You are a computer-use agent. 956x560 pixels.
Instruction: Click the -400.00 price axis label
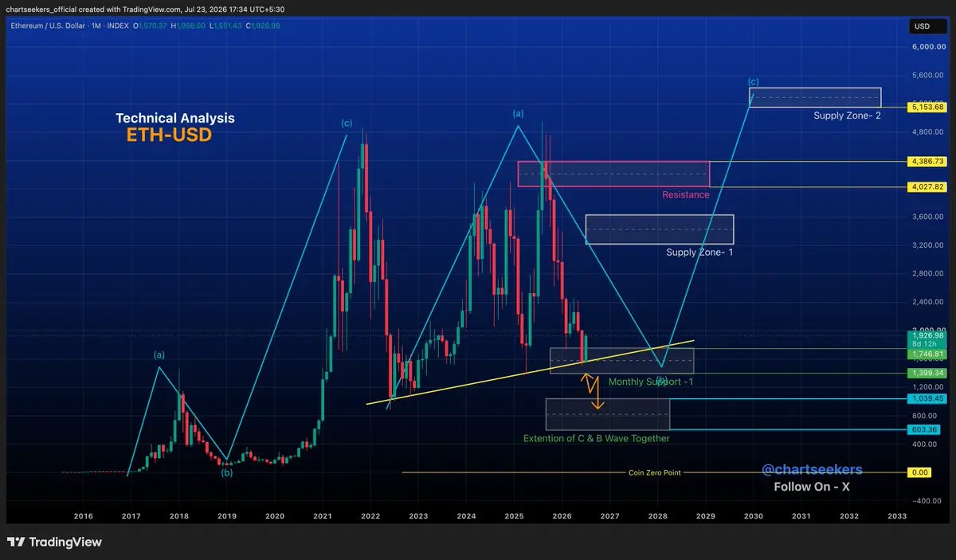pos(928,500)
